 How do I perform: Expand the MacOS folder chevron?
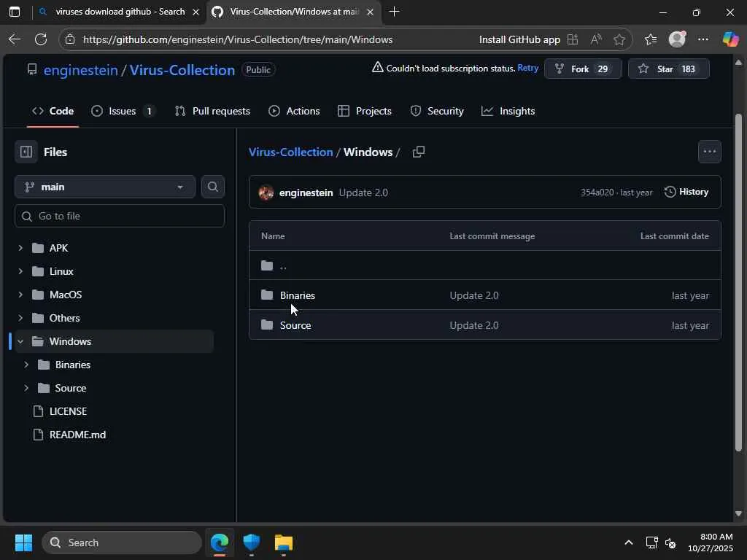(x=20, y=295)
